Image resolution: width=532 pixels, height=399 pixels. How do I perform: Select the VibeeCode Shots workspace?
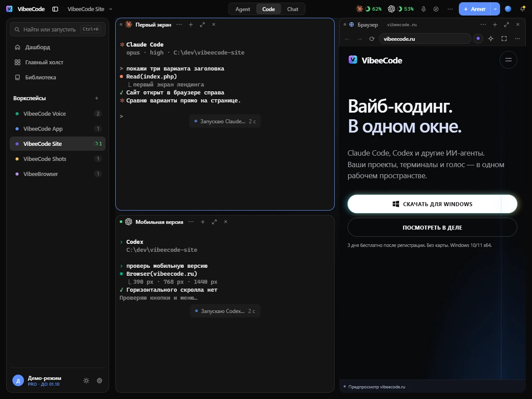[58, 159]
